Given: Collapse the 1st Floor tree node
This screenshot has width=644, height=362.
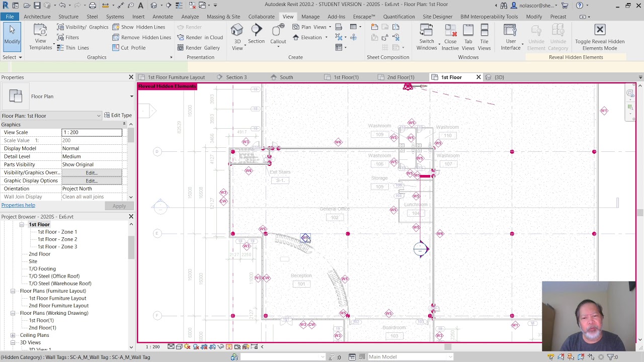Looking at the screenshot, I should (x=22, y=225).
